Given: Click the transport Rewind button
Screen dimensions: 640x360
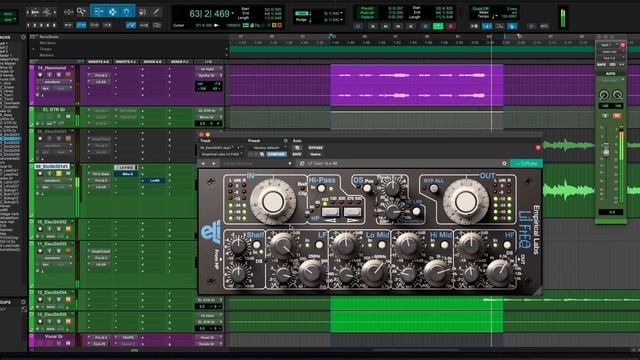Looking at the screenshot, I should [x=385, y=26].
